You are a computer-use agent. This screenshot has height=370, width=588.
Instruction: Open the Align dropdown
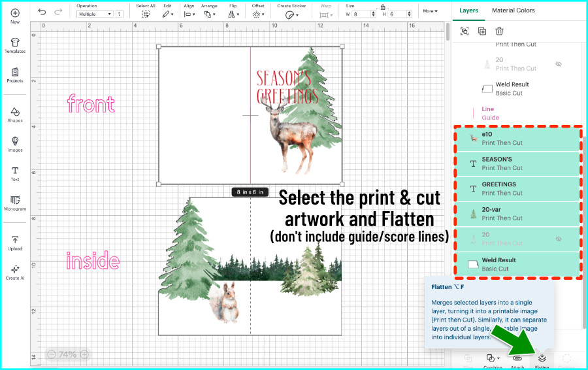(x=189, y=14)
